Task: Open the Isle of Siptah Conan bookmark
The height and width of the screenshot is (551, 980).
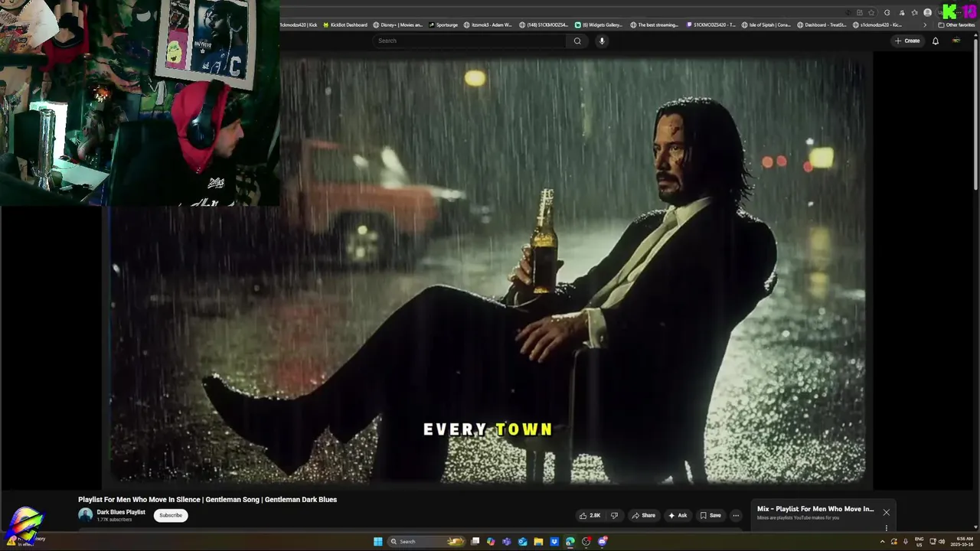Action: [767, 24]
